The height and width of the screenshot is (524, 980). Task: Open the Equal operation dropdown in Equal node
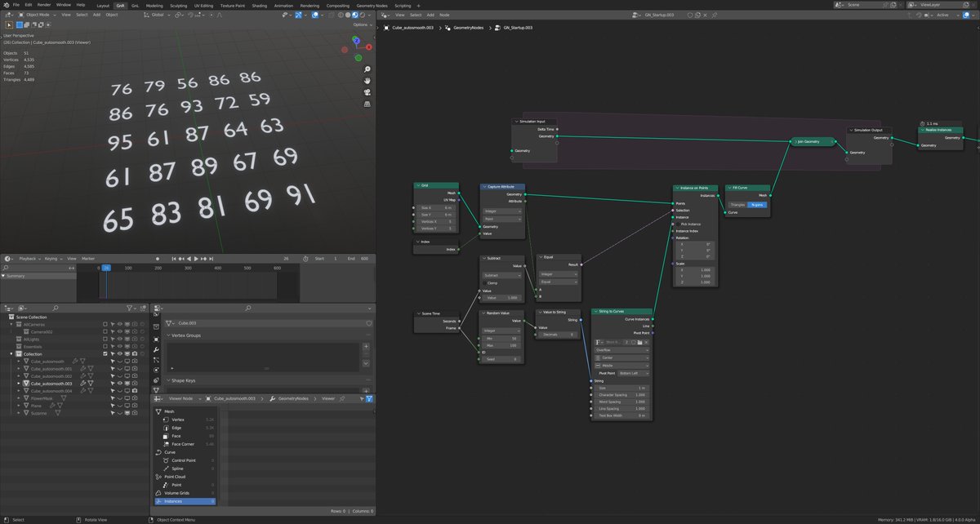(559, 282)
